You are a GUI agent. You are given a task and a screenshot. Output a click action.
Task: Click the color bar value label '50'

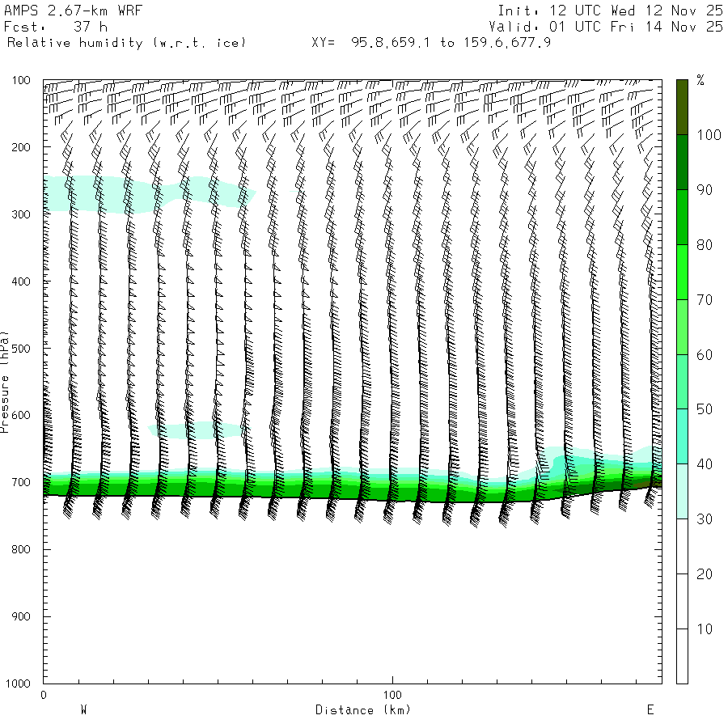705,409
